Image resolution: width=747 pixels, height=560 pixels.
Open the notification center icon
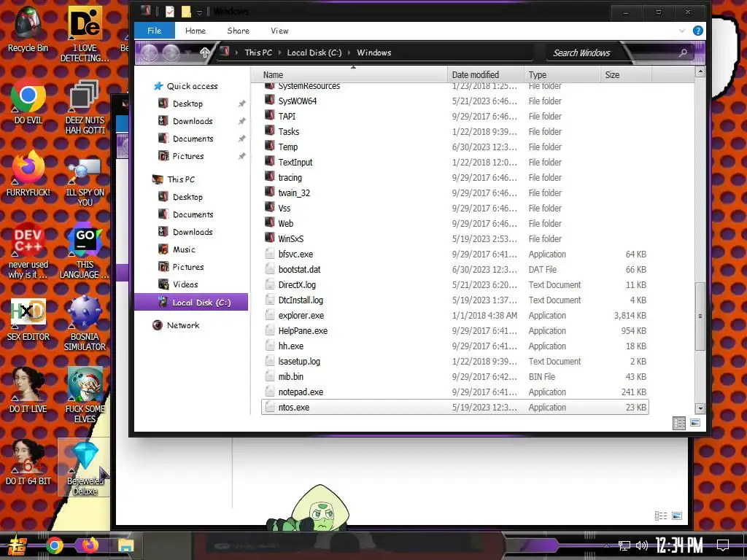pyautogui.click(x=723, y=545)
